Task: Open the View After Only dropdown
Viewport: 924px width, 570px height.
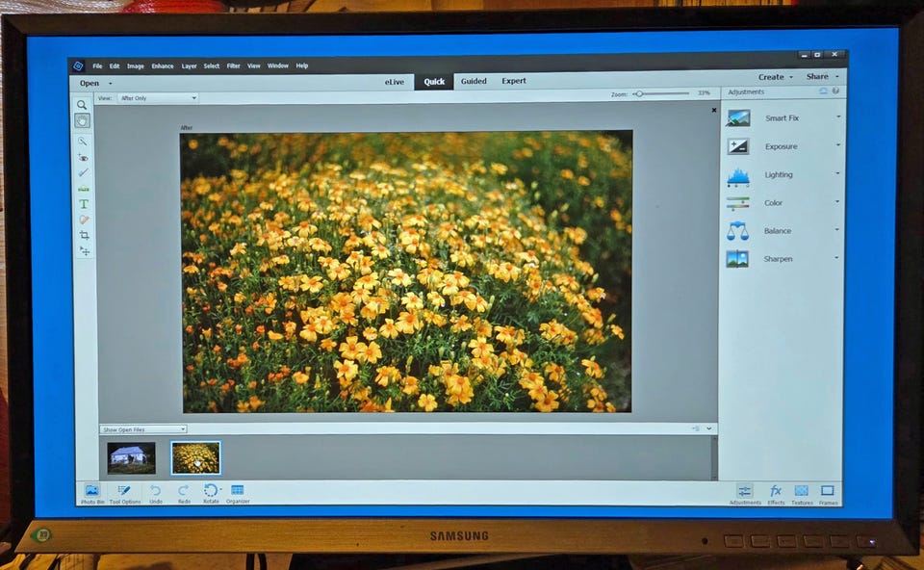Action: click(158, 98)
